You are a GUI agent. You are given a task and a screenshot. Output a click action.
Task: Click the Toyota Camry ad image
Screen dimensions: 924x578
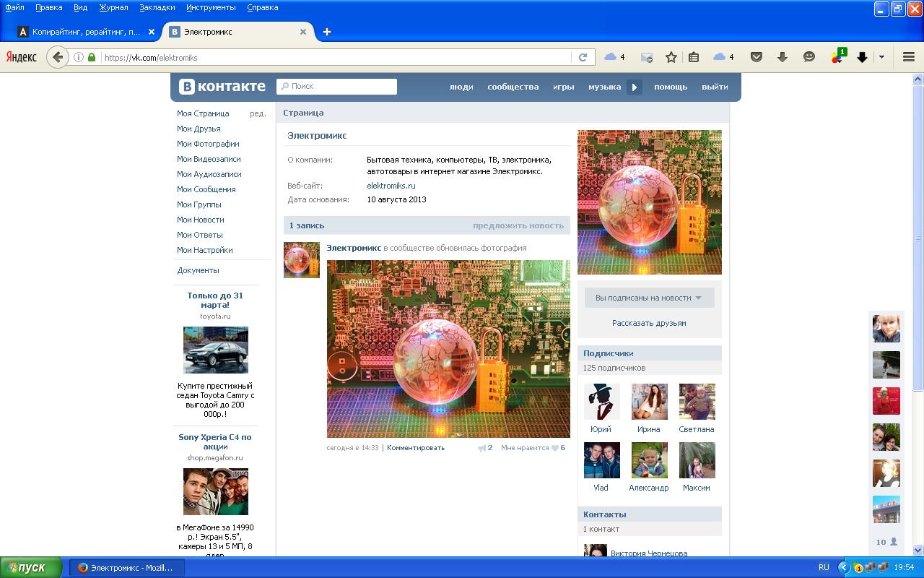click(216, 350)
